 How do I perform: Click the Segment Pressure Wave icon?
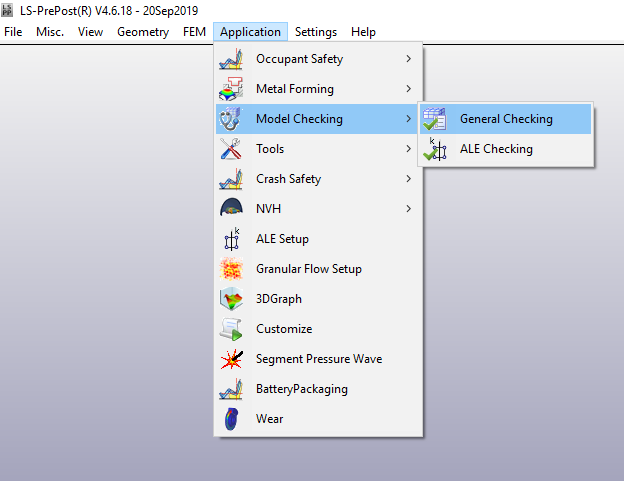(231, 359)
